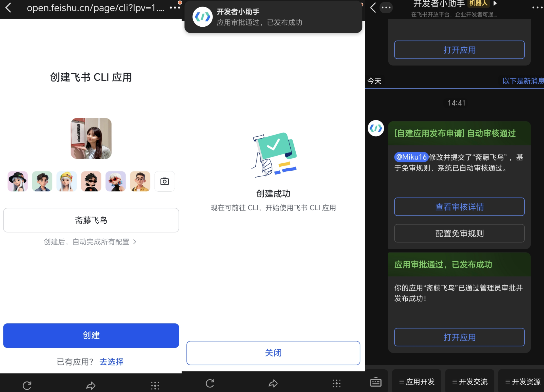Click 配置免审规则 button
The width and height of the screenshot is (544, 392).
point(459,233)
